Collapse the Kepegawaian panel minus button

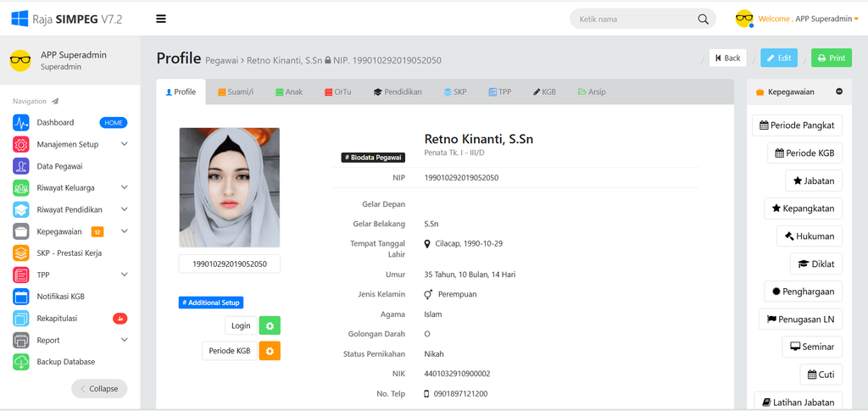coord(839,92)
